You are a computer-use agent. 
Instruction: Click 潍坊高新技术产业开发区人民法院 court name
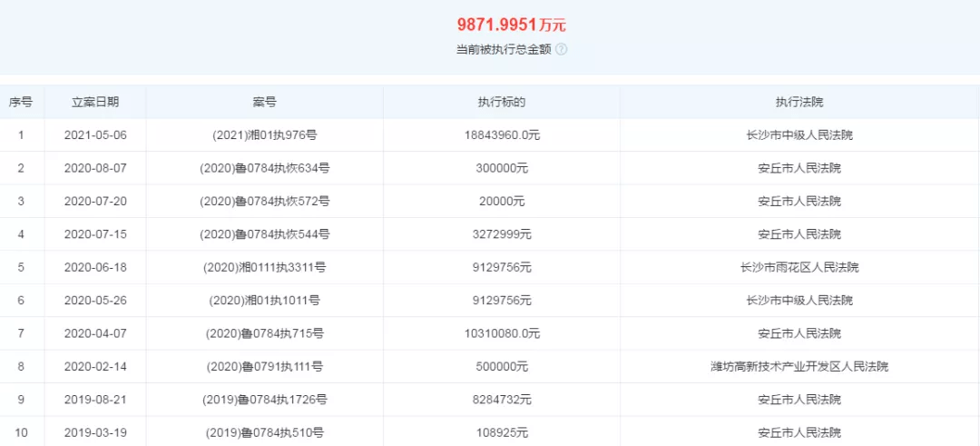click(x=799, y=367)
